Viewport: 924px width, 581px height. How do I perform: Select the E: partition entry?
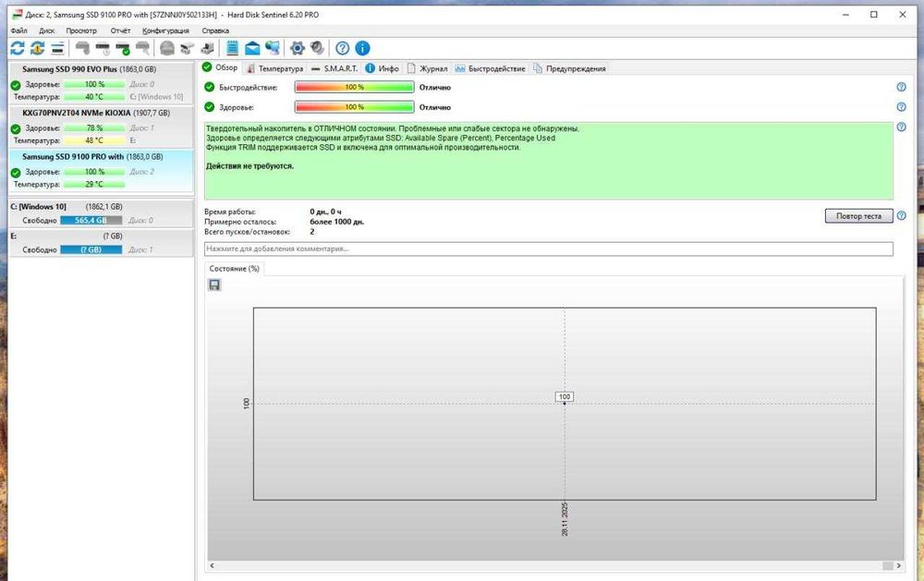click(x=101, y=243)
